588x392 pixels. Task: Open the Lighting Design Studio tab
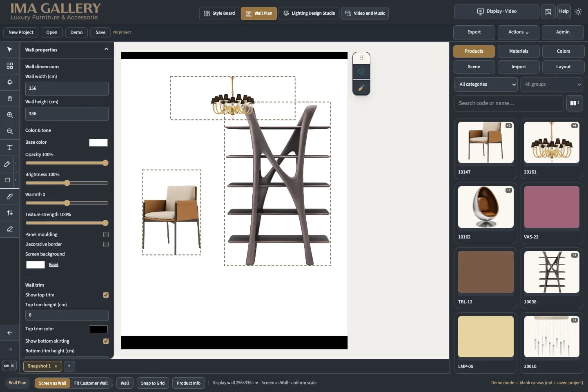pos(309,13)
